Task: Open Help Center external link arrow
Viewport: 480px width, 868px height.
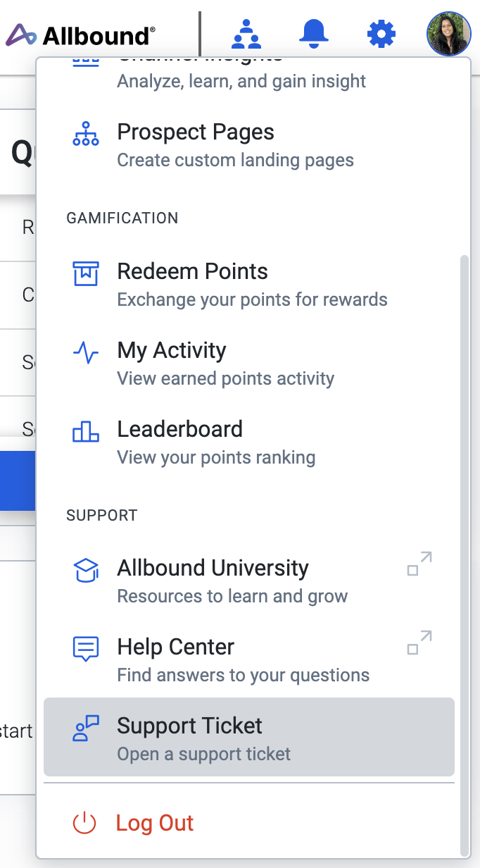Action: 419,643
